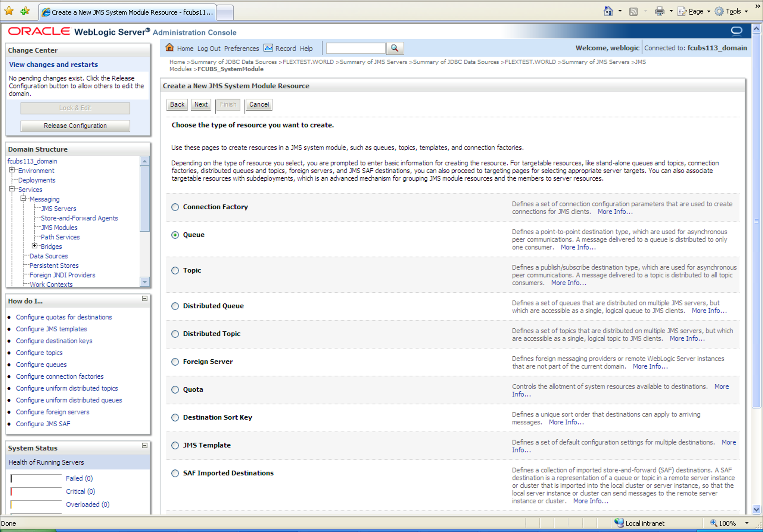Open the Page menu
The image size is (763, 532).
[694, 11]
